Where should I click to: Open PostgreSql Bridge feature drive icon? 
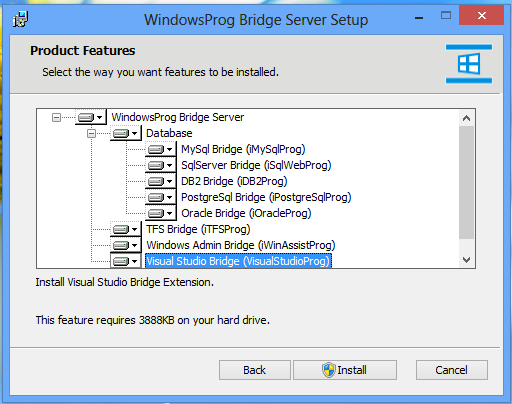click(160, 197)
